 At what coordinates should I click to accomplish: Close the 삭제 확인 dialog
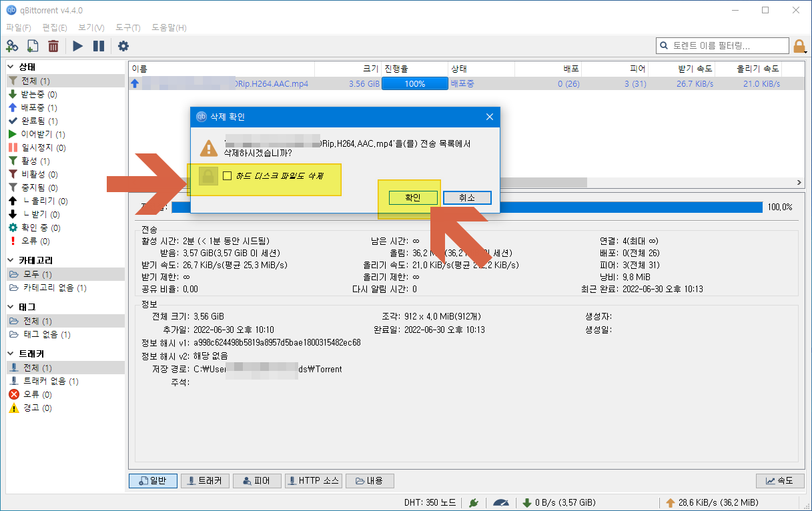pos(490,117)
